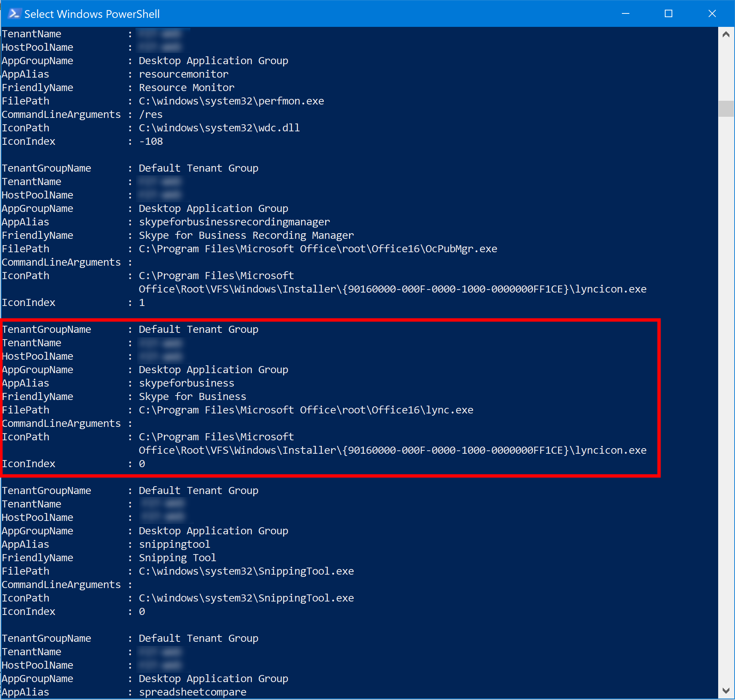Click the 'snippingtool' AppAlias value
The height and width of the screenshot is (700, 735).
point(175,544)
